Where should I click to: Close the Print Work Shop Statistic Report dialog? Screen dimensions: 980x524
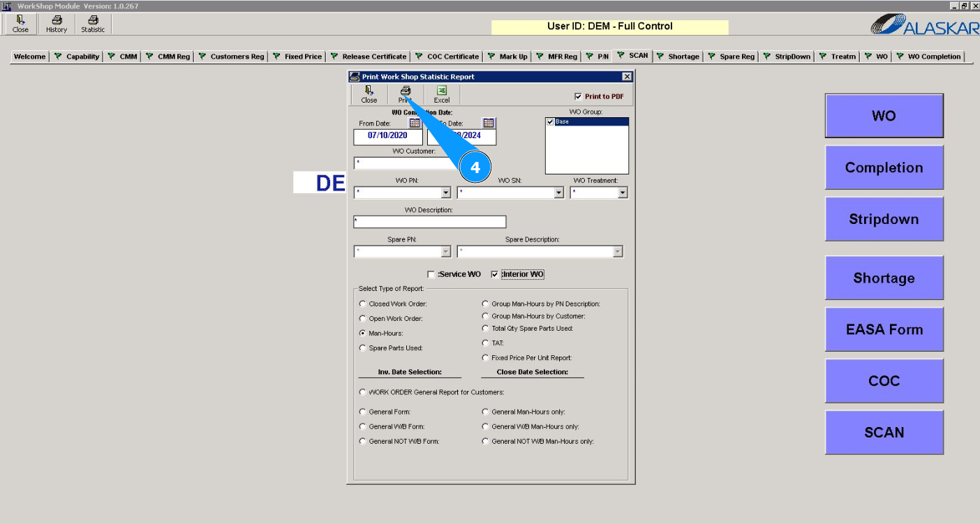pos(626,77)
